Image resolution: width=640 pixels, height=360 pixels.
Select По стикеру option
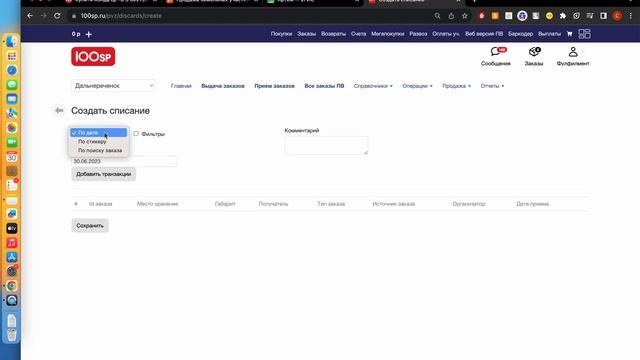[x=98, y=142]
